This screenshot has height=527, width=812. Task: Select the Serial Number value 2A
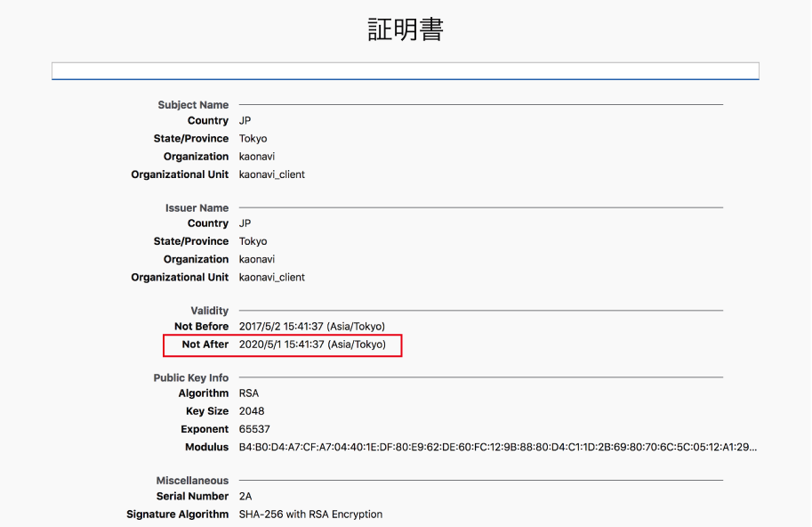(245, 497)
